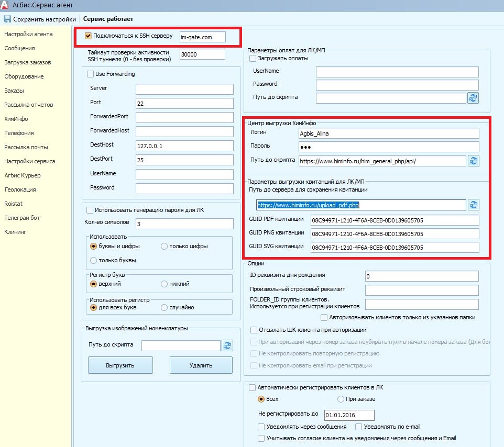
Task: Click Логин field containing Agbis_Alina
Action: pyautogui.click(x=389, y=133)
